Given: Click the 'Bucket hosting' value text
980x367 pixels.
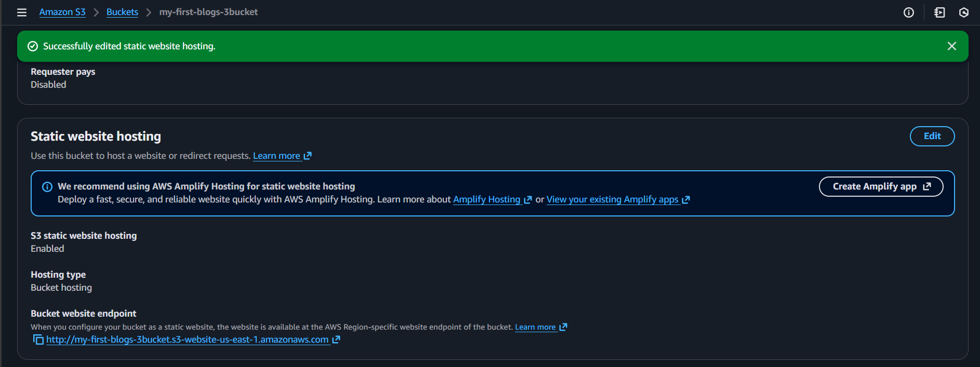Looking at the screenshot, I should coord(61,288).
